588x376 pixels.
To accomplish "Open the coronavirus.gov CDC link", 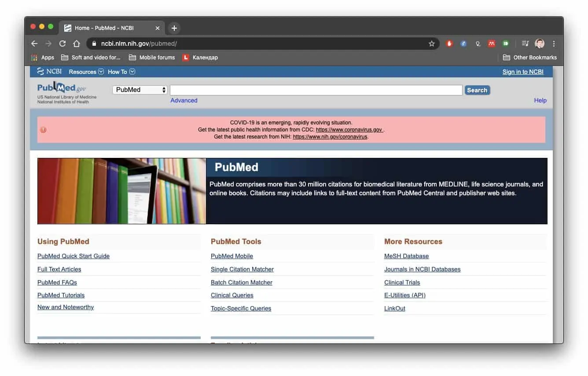I will tap(349, 130).
